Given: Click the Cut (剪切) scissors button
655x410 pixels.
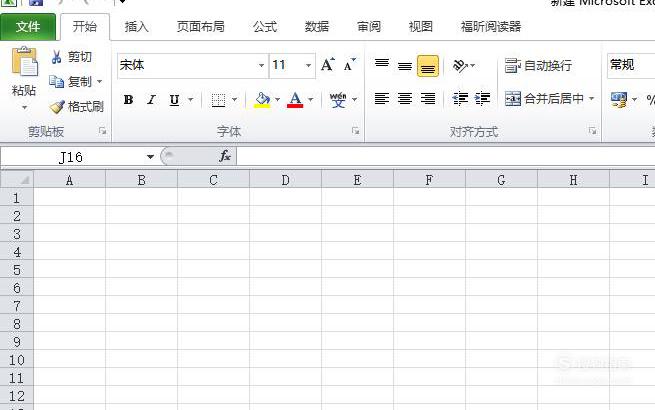Looking at the screenshot, I should (71, 56).
